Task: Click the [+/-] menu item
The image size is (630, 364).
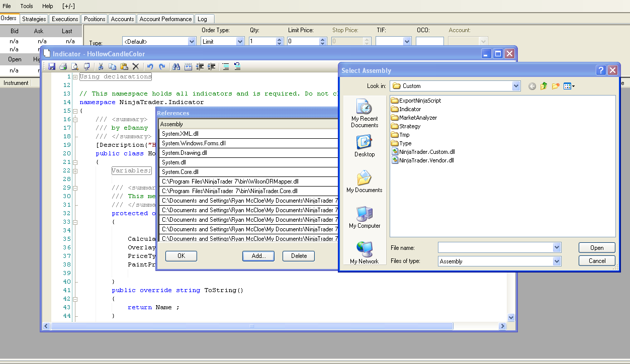Action: click(69, 6)
